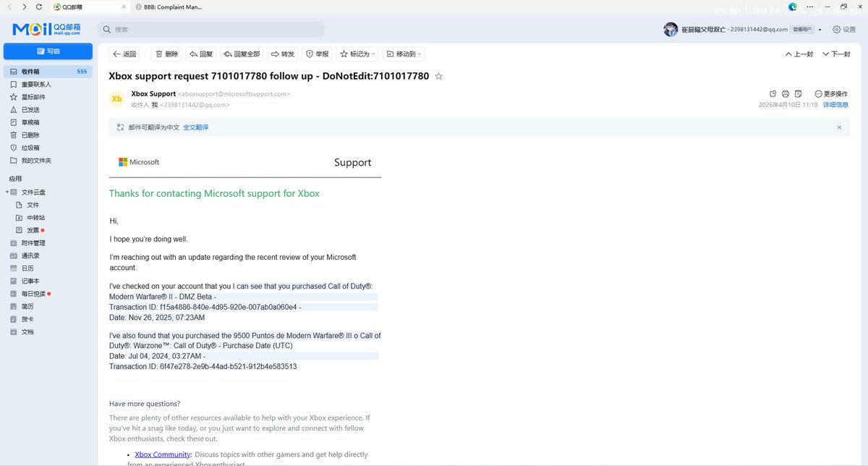Open account dropdown arrow by 普通用户

tap(820, 30)
